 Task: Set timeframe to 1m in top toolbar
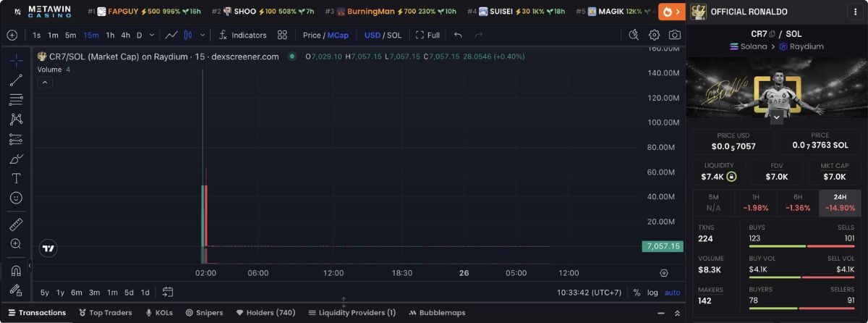[53, 35]
